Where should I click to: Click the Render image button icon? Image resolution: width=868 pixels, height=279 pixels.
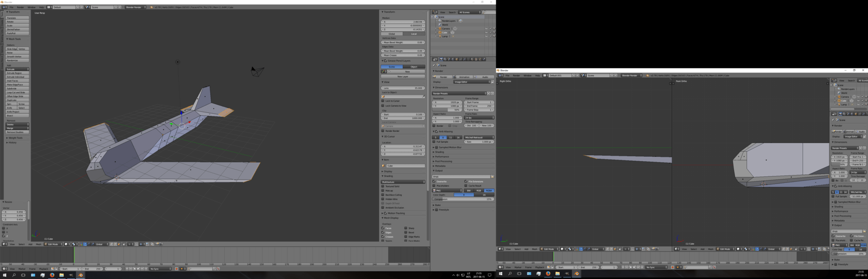tap(442, 77)
